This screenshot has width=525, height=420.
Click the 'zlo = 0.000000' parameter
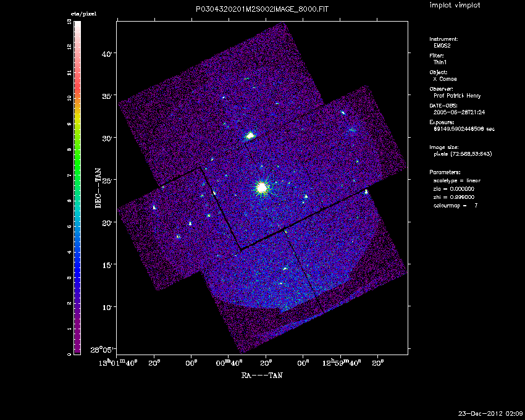(x=454, y=189)
